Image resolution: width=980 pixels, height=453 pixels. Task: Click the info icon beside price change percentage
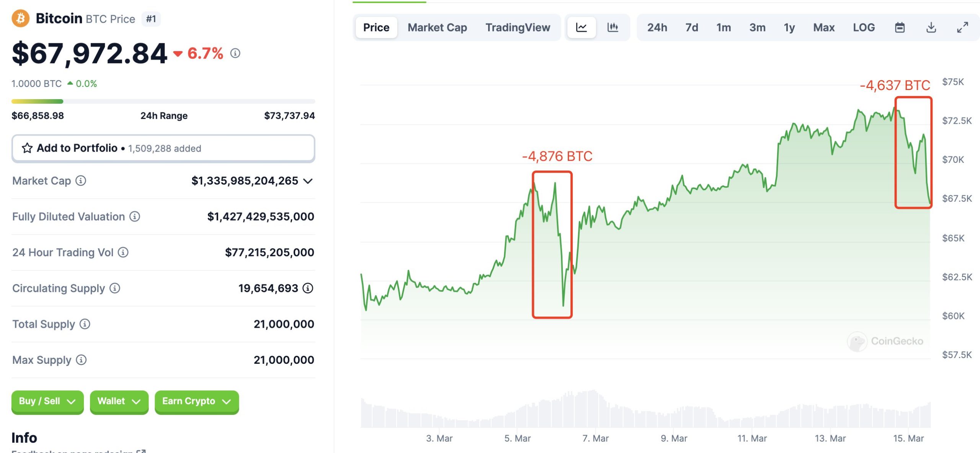point(235,53)
